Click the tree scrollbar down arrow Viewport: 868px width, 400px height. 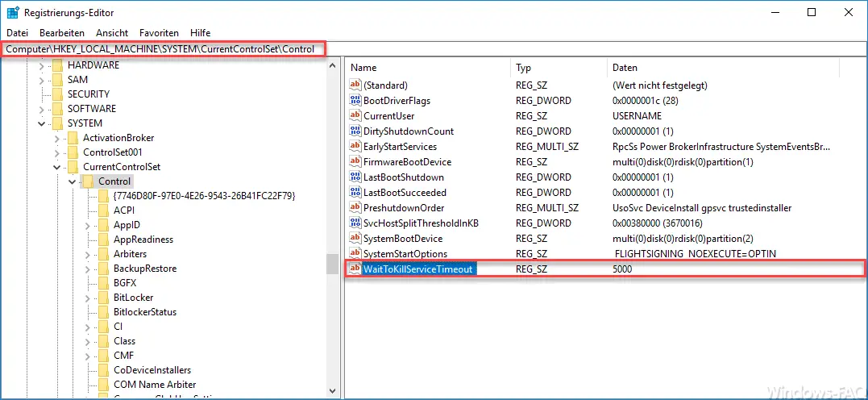pyautogui.click(x=332, y=390)
